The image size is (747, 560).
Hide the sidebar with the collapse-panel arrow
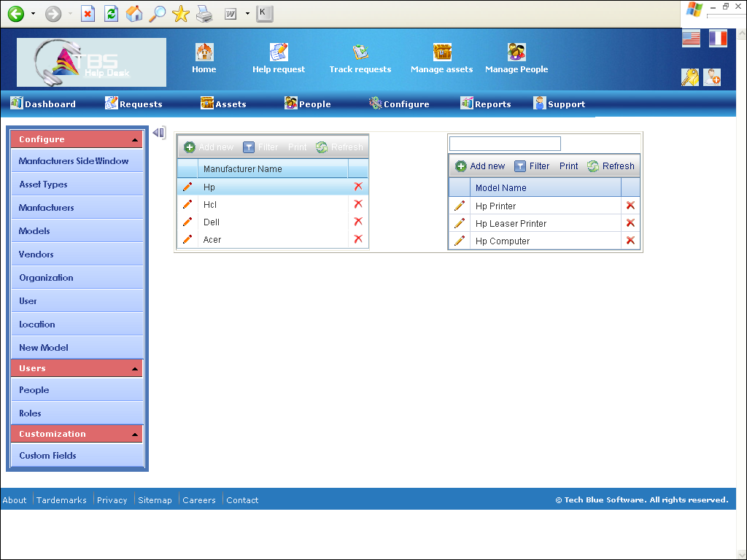click(159, 133)
